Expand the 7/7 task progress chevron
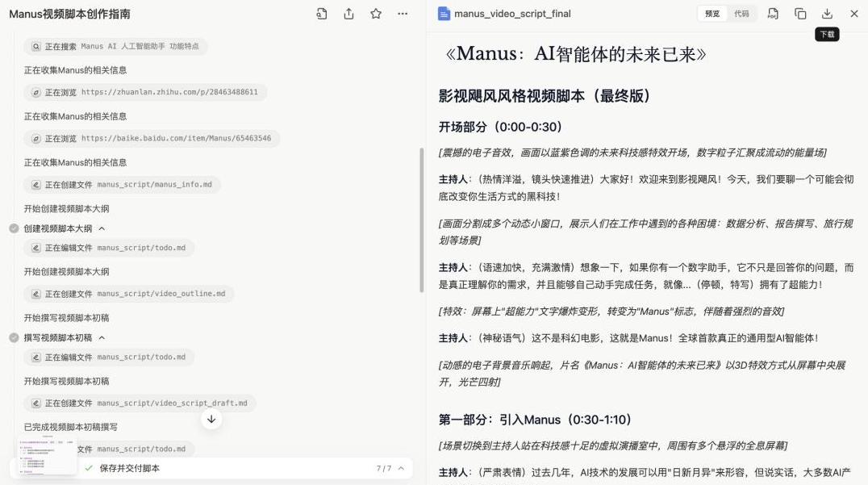The width and height of the screenshot is (868, 485). 402,468
